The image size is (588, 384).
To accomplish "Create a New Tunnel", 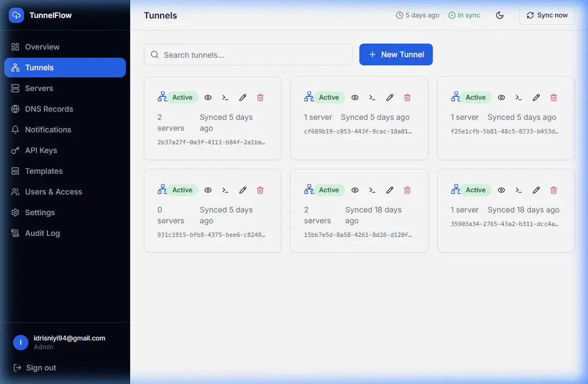I will coord(396,55).
